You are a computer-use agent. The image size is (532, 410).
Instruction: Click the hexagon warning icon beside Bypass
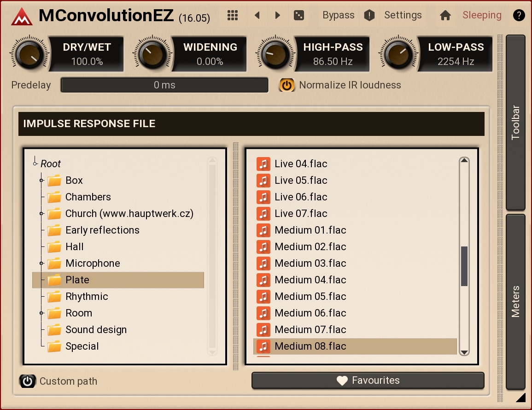click(369, 15)
